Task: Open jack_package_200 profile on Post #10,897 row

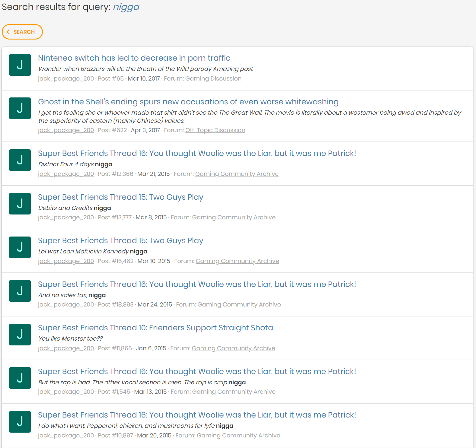Action: point(66,435)
